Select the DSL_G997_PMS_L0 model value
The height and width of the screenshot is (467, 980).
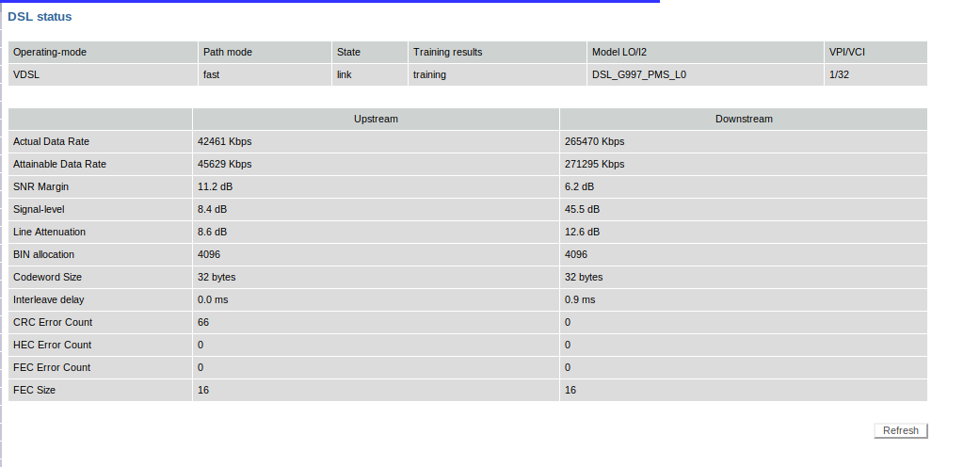point(639,74)
